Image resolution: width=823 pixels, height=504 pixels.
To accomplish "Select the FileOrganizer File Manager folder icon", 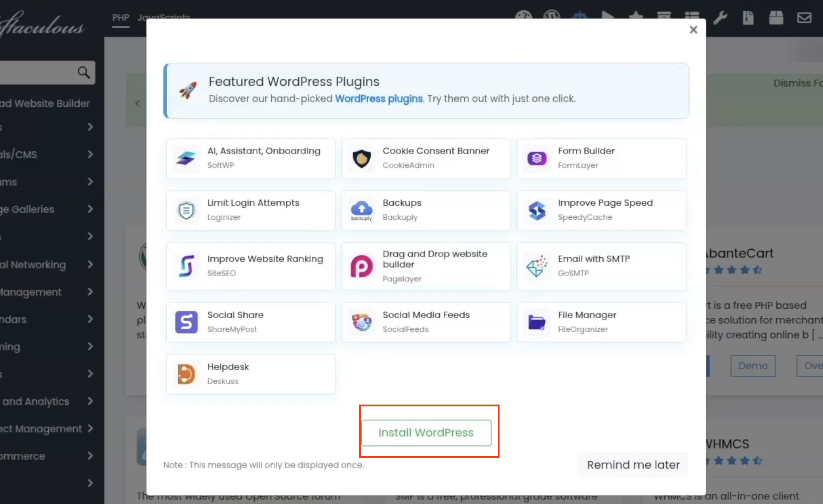I will click(537, 322).
